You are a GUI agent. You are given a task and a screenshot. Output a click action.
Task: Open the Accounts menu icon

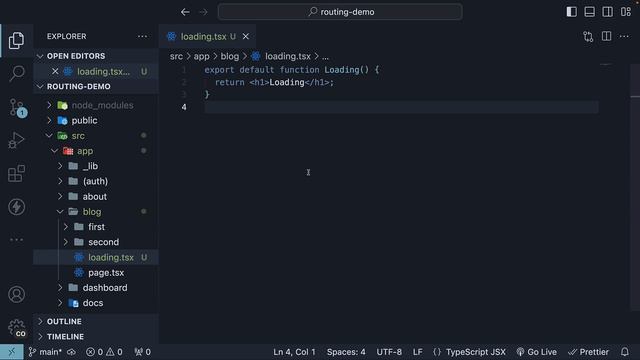[x=16, y=294]
